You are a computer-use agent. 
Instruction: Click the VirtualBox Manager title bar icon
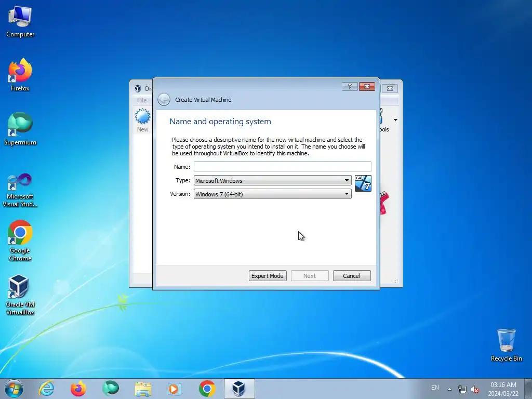(x=138, y=88)
